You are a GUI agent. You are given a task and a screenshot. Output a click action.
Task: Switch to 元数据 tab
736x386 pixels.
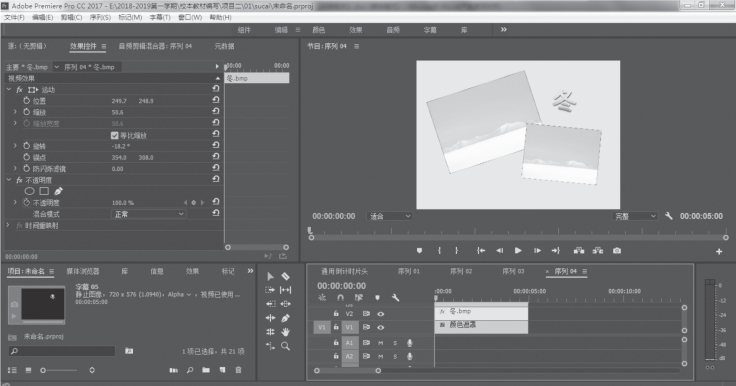224,46
